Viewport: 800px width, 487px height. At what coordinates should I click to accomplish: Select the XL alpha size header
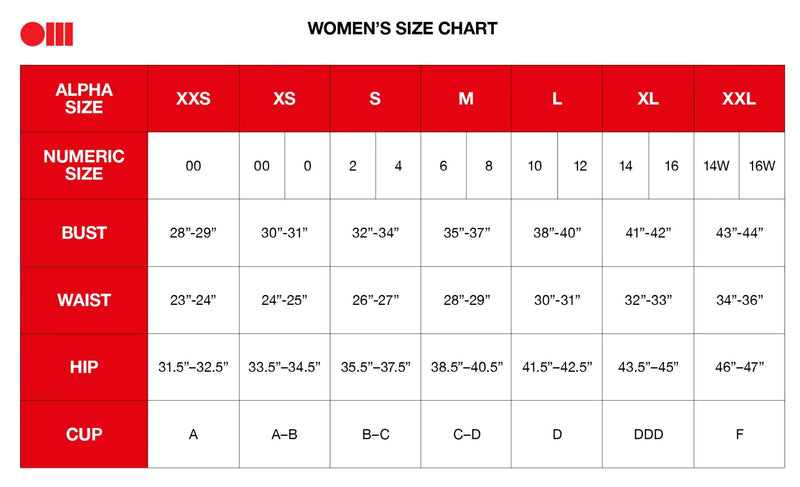click(648, 99)
